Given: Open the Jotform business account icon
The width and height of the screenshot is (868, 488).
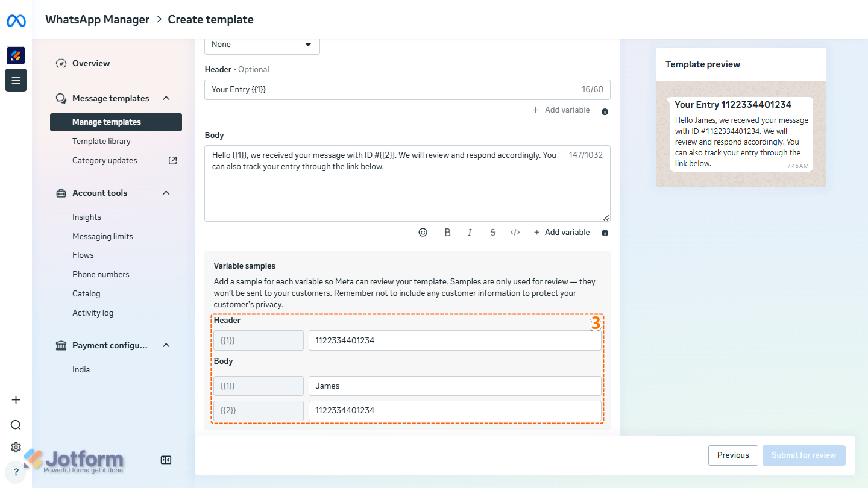Looking at the screenshot, I should tap(16, 55).
